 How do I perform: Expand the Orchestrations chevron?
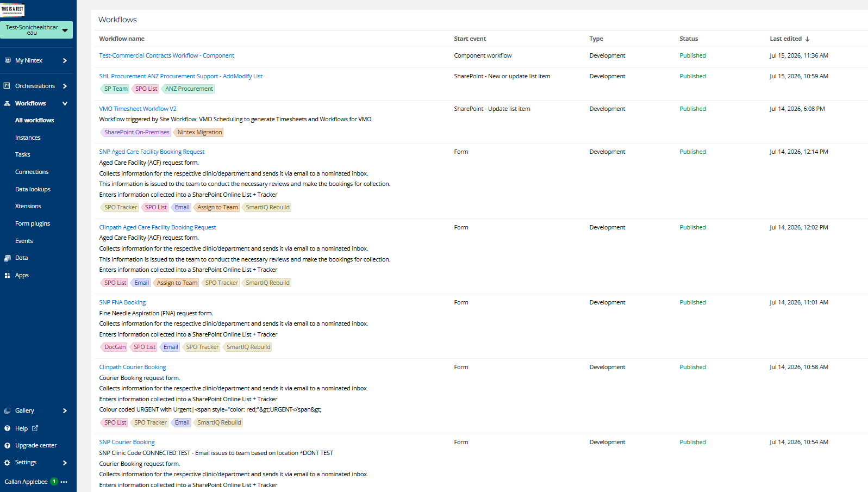65,86
